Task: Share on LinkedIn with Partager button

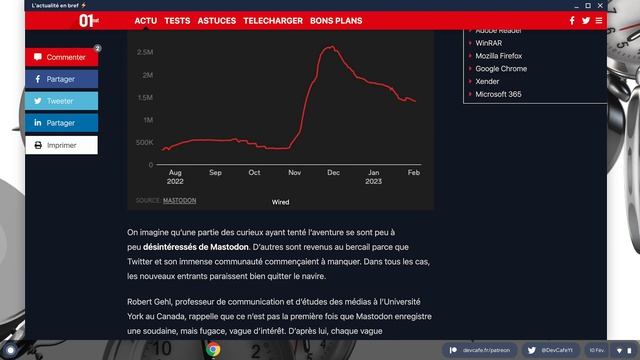Action: pyautogui.click(x=62, y=123)
